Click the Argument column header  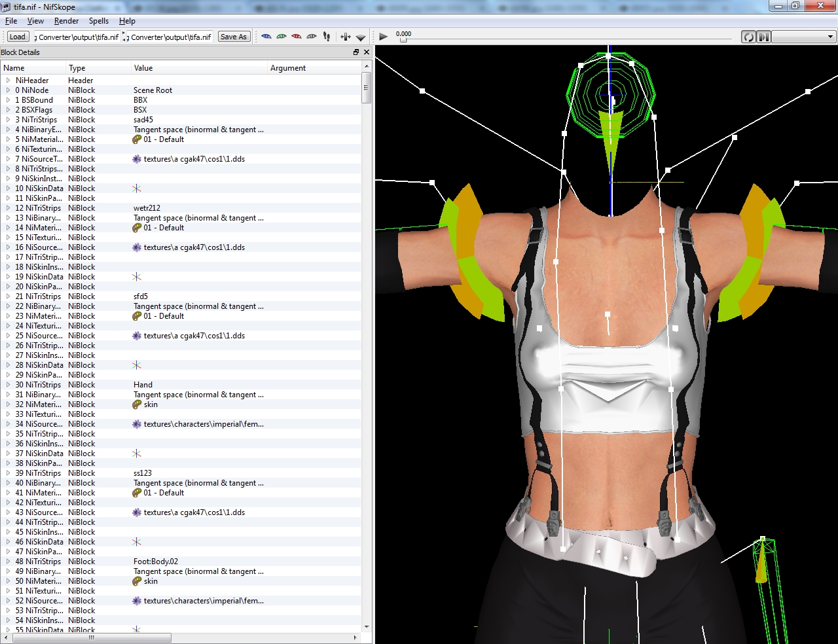pos(314,68)
